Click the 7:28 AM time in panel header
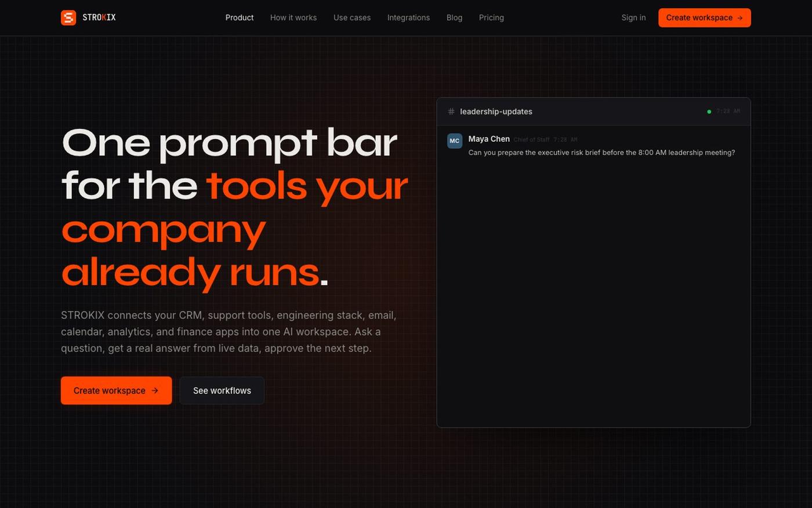812x508 pixels. tap(728, 111)
